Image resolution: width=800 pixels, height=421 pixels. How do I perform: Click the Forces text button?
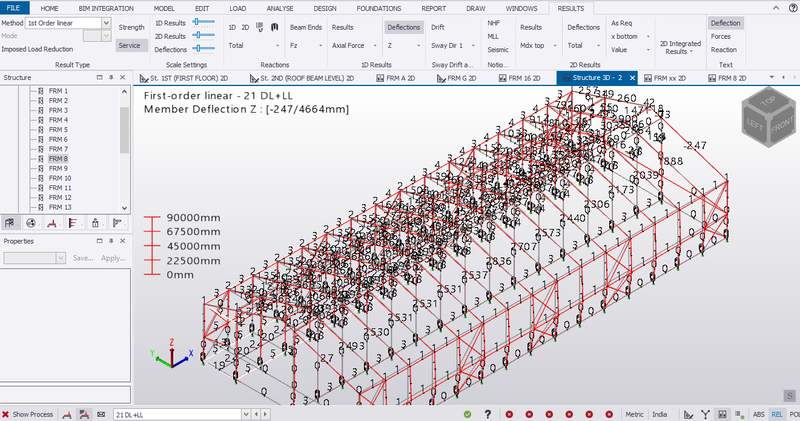coord(720,36)
